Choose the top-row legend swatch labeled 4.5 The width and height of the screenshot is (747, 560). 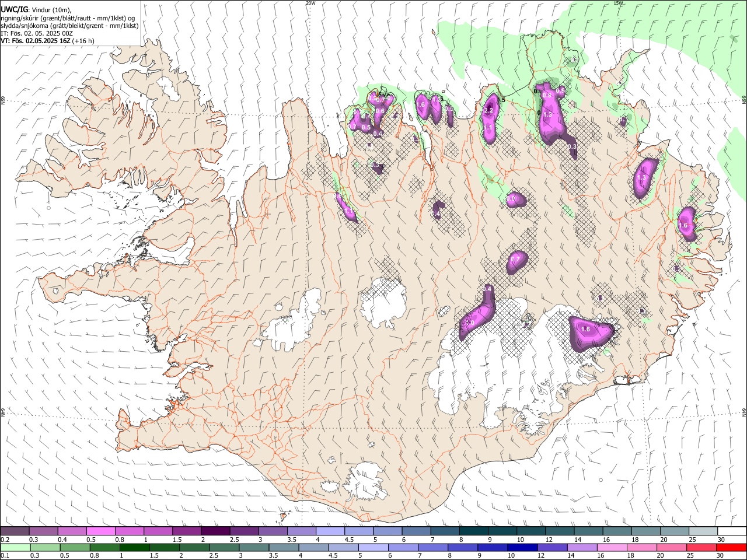pyautogui.click(x=359, y=531)
